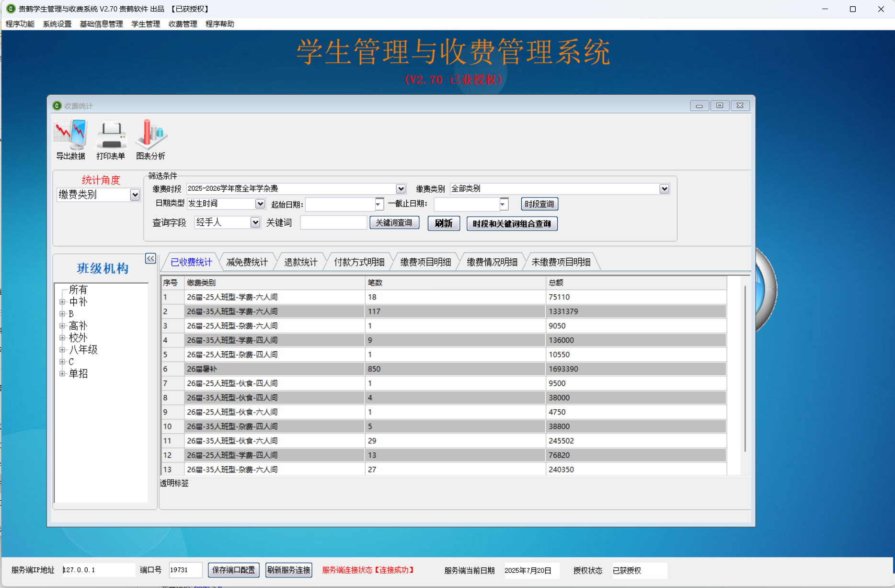Open the 全部类别 fee category dropdown
This screenshot has width=895, height=588.
click(x=664, y=188)
